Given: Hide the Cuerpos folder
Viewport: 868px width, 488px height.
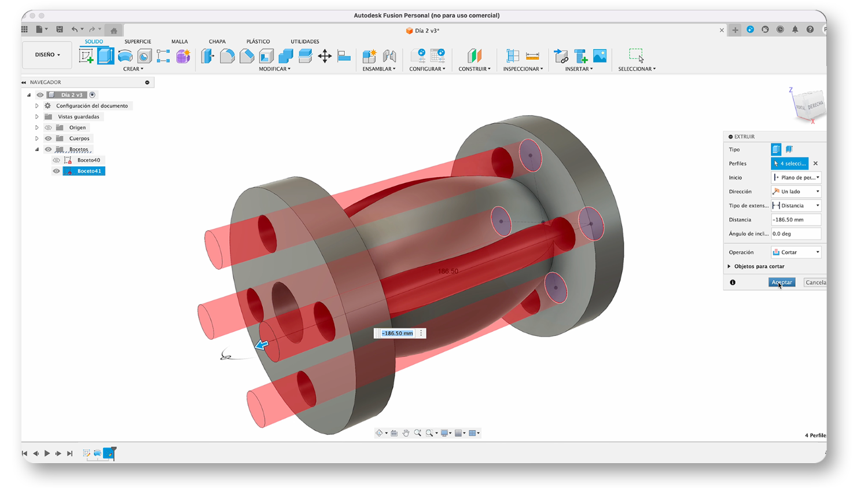Looking at the screenshot, I should (x=49, y=138).
